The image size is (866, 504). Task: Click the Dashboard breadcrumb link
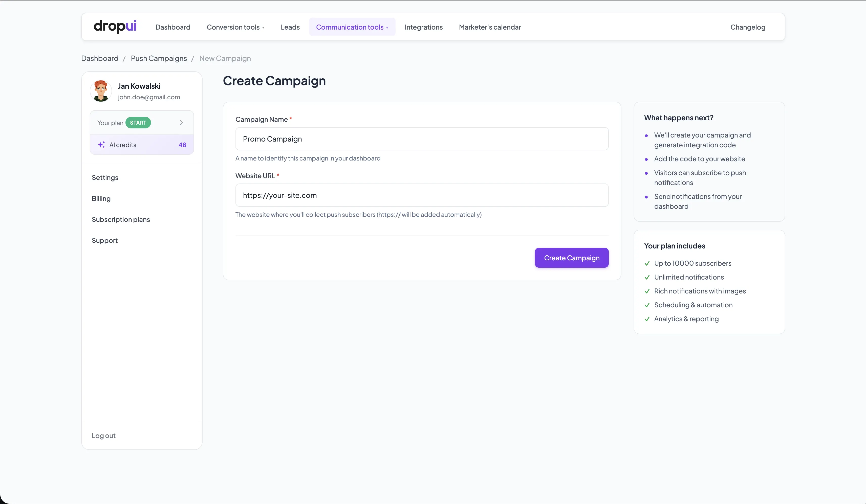point(100,58)
